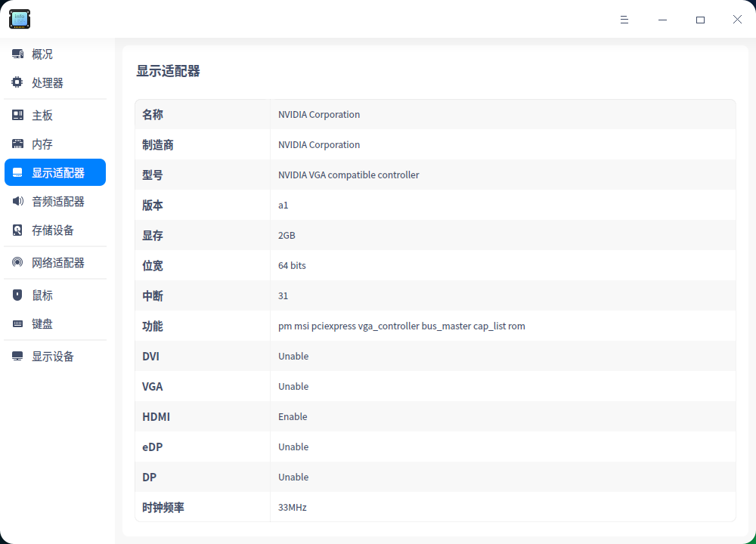Open 网络适配器 details
756x544 pixels.
(55, 263)
